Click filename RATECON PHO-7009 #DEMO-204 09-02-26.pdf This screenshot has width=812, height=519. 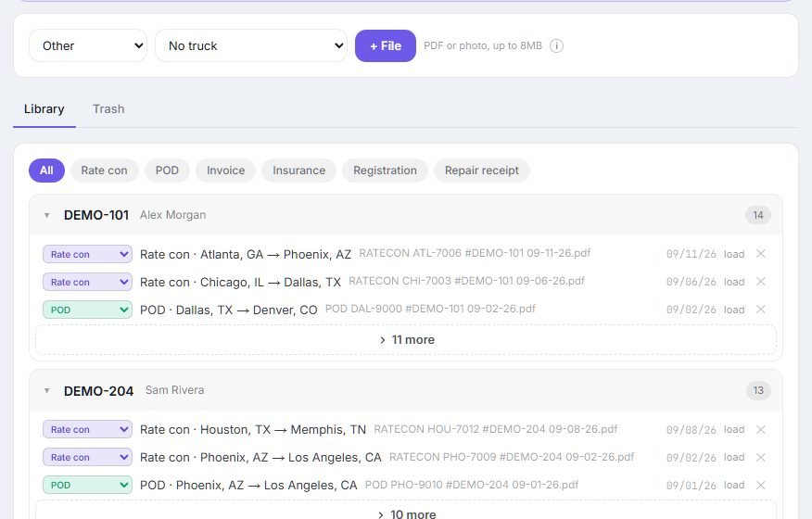coord(512,457)
